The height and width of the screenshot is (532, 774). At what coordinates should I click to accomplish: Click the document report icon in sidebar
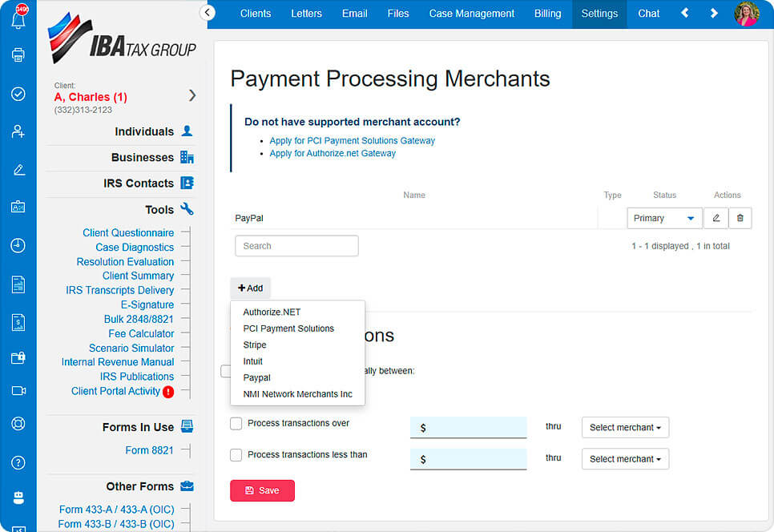coord(18,284)
